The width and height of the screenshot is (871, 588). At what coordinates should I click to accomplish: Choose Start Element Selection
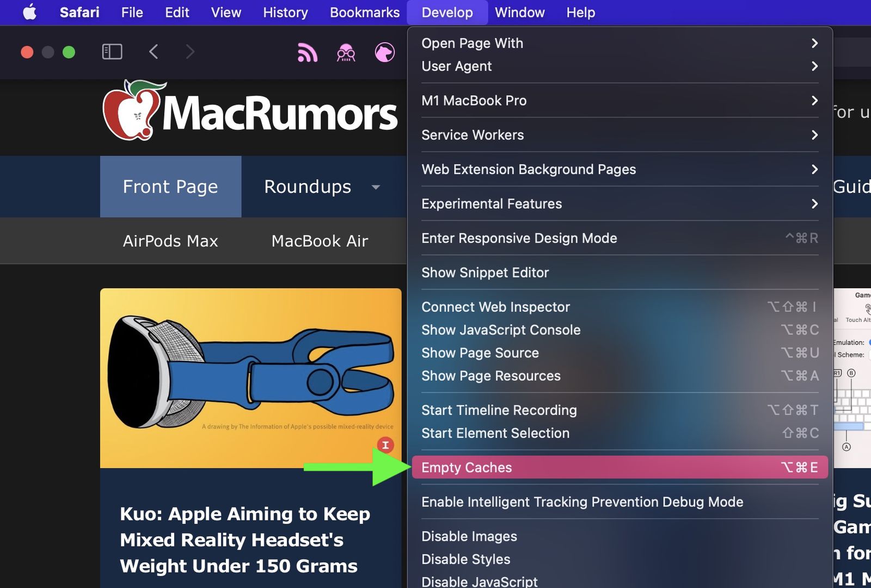click(x=620, y=433)
